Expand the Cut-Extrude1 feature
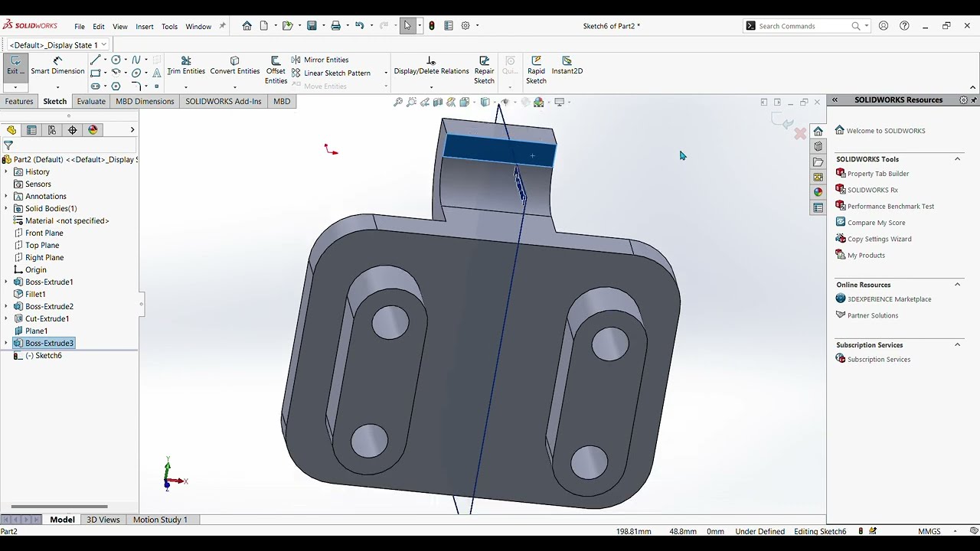This screenshot has width=980, height=551. click(6, 318)
